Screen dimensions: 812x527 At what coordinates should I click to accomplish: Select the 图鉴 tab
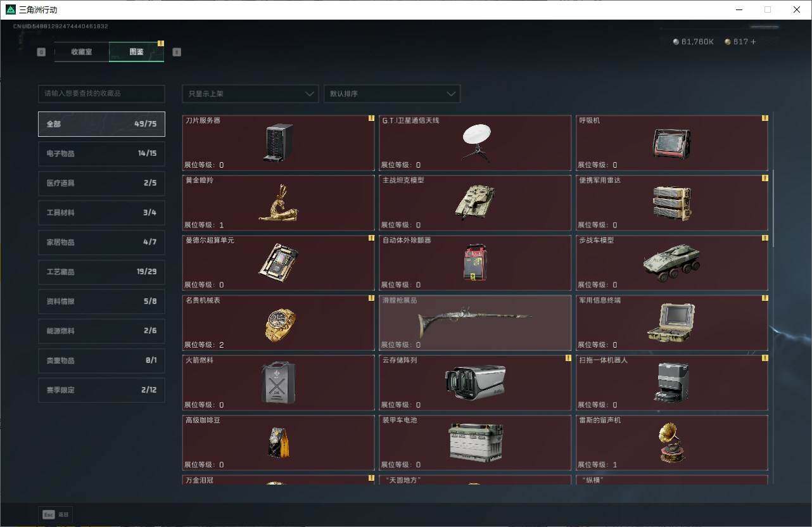(136, 52)
